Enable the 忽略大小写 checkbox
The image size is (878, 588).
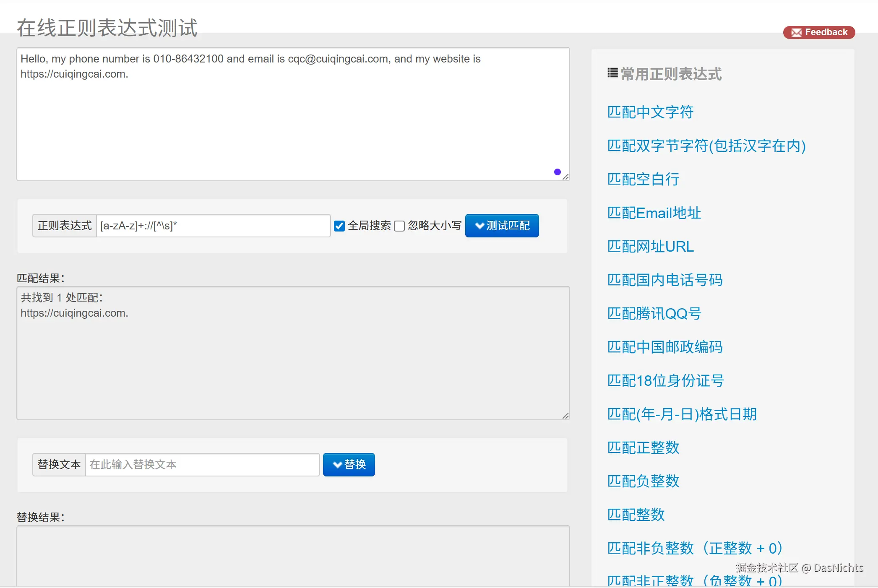click(x=399, y=226)
